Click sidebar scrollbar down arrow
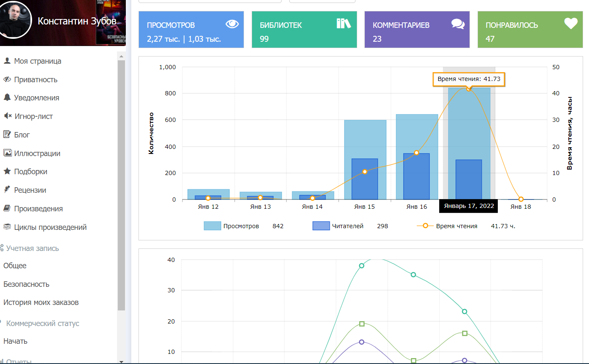The height and width of the screenshot is (364, 589). coord(121,361)
